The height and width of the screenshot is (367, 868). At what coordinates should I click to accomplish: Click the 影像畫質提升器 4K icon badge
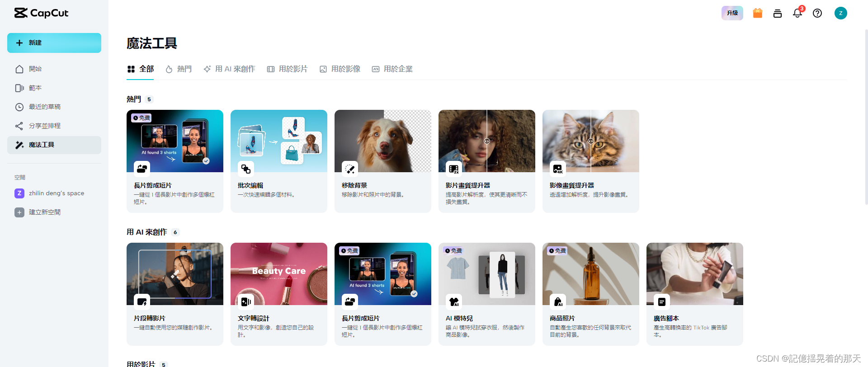[x=558, y=169]
